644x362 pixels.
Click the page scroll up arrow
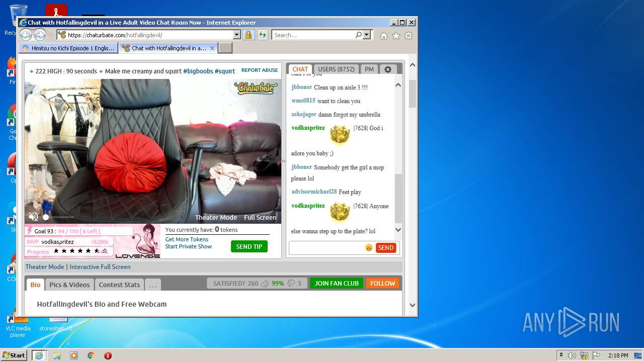point(413,65)
